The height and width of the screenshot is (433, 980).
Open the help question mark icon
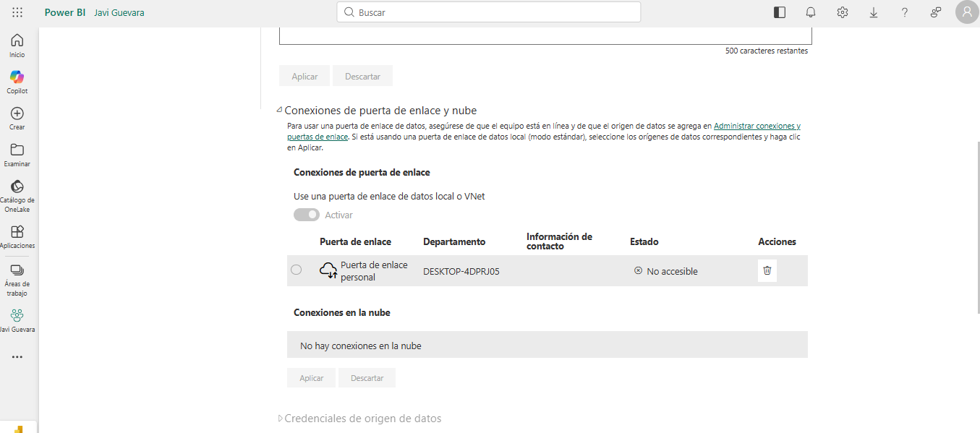(905, 12)
